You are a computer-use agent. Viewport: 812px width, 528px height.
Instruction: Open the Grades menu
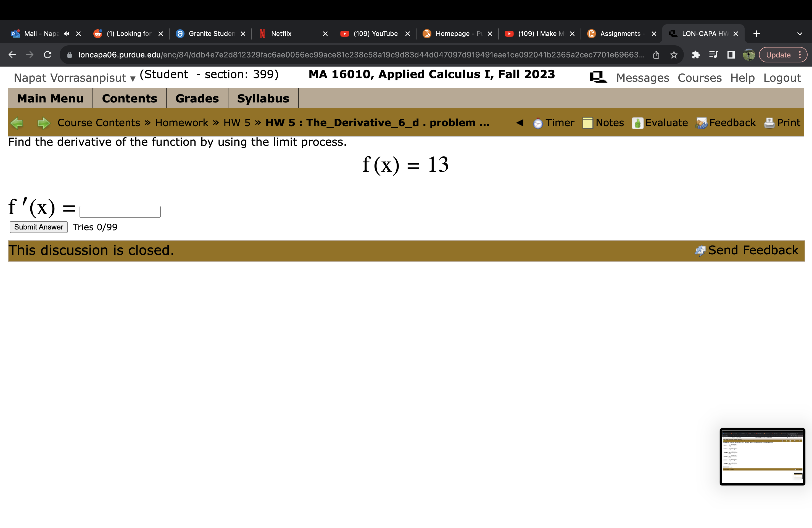pyautogui.click(x=197, y=99)
